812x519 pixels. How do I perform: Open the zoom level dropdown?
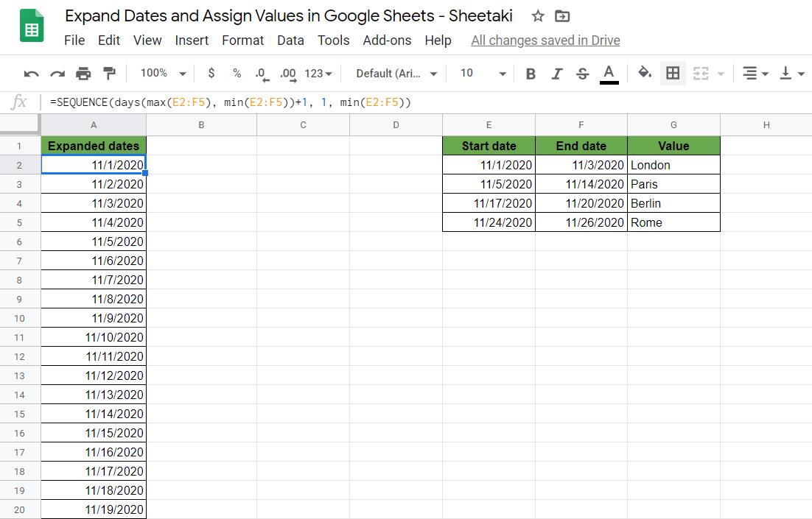pos(161,73)
